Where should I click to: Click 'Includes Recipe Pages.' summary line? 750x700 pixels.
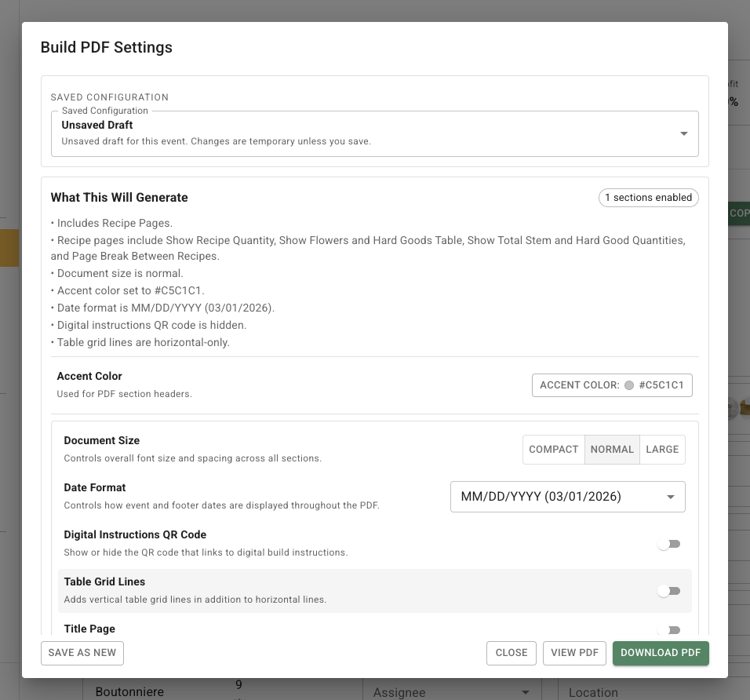(x=115, y=223)
